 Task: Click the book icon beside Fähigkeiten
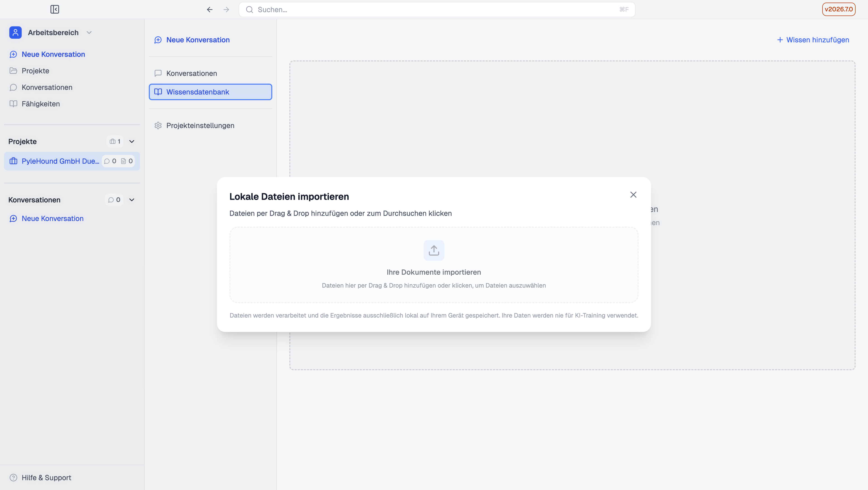click(14, 104)
